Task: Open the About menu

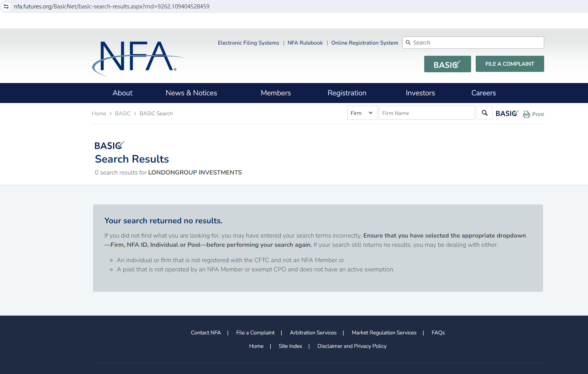Action: click(x=122, y=93)
